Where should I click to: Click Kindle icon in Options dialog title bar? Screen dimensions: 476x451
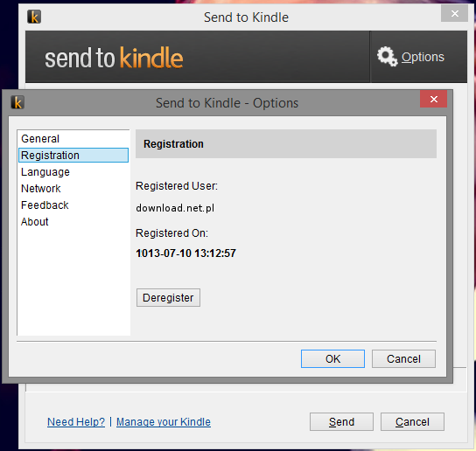pos(17,102)
